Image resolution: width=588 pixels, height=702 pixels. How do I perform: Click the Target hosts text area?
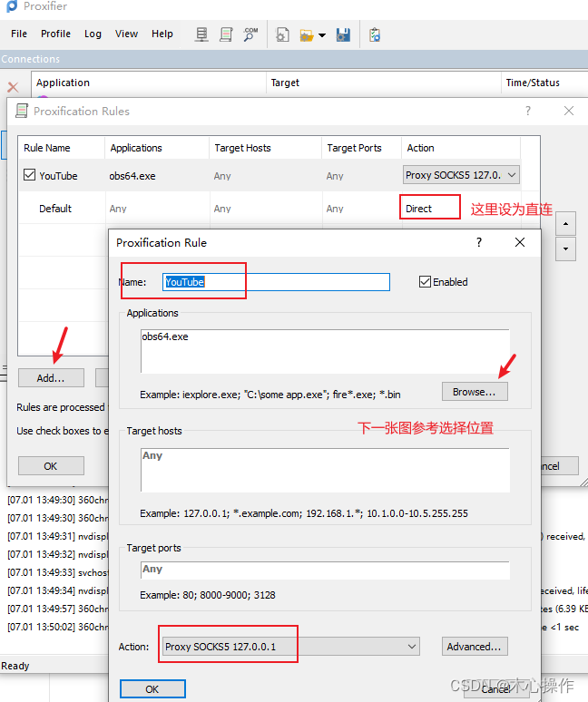coord(325,470)
